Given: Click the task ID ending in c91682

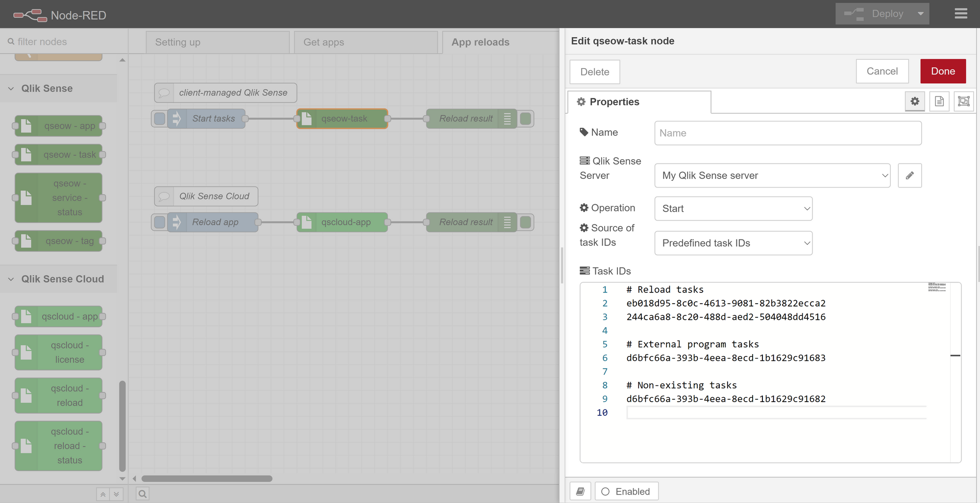Looking at the screenshot, I should 726,399.
